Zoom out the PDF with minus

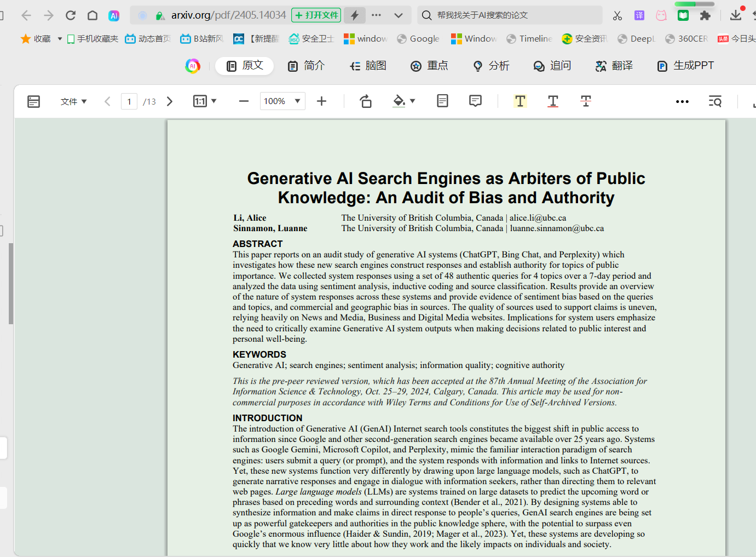tap(244, 101)
